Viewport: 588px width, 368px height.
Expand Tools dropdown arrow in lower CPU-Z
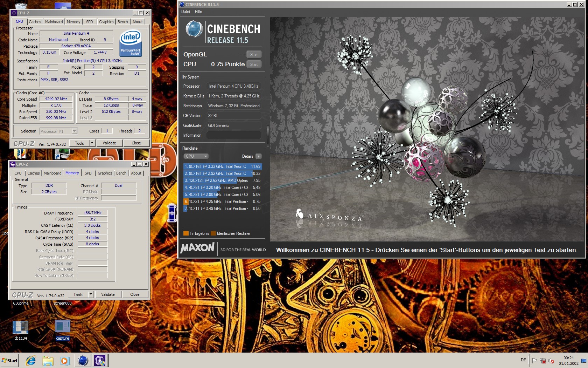click(91, 294)
